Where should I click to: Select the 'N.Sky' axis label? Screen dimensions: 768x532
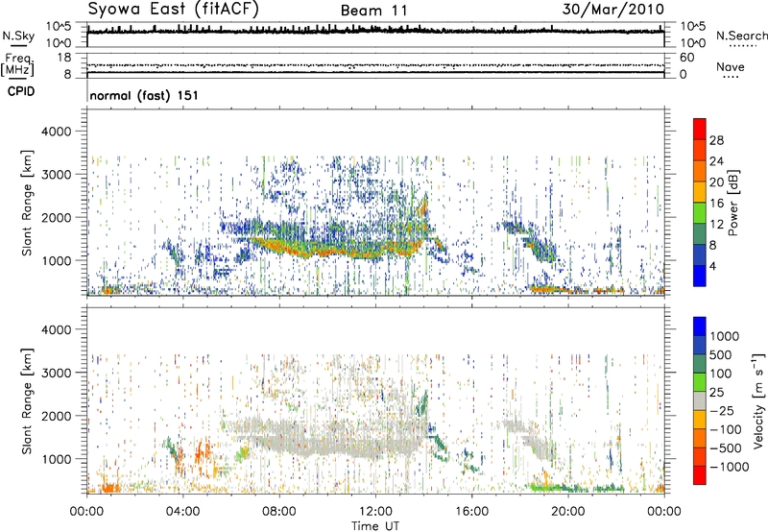(18, 36)
